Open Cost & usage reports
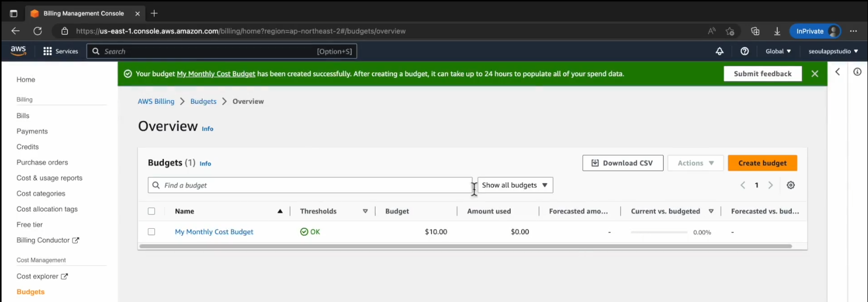 [49, 178]
